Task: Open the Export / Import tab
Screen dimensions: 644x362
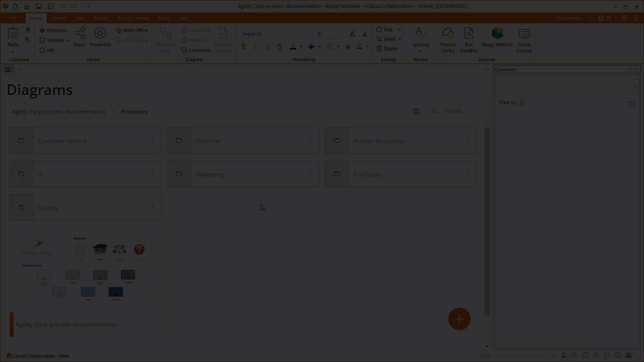Action: 134,18
